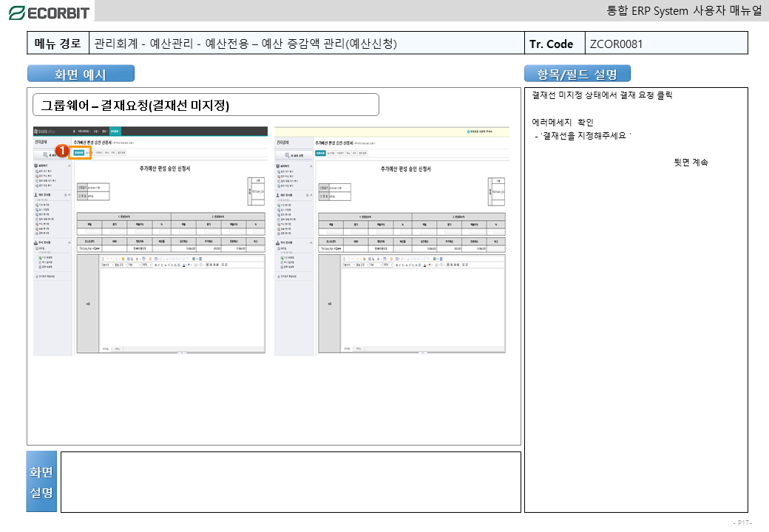Click font color swatch in left screenshot editor
This screenshot has height=532, width=769.
click(183, 265)
